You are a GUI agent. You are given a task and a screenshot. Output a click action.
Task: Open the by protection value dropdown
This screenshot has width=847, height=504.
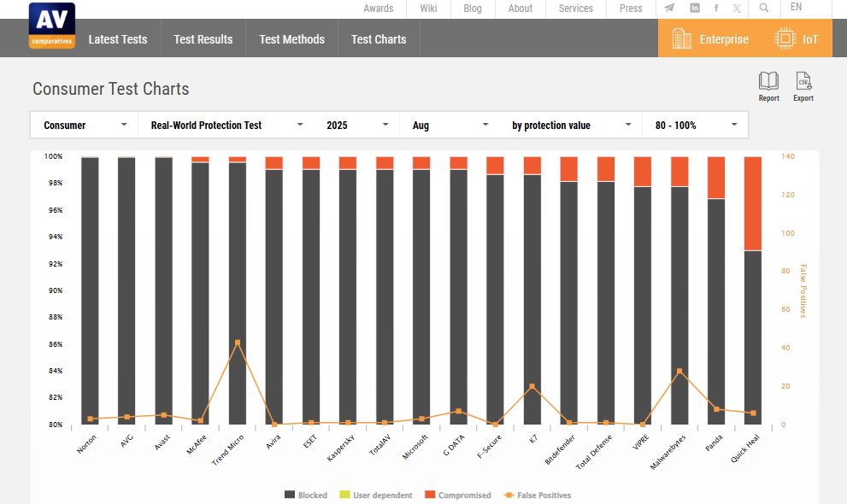(x=571, y=126)
